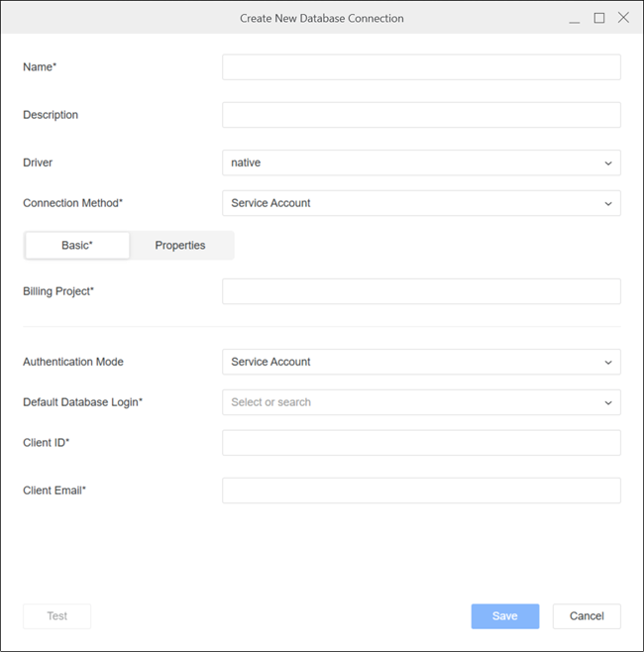
Task: Click the Default Database Login search box
Action: coord(406,402)
